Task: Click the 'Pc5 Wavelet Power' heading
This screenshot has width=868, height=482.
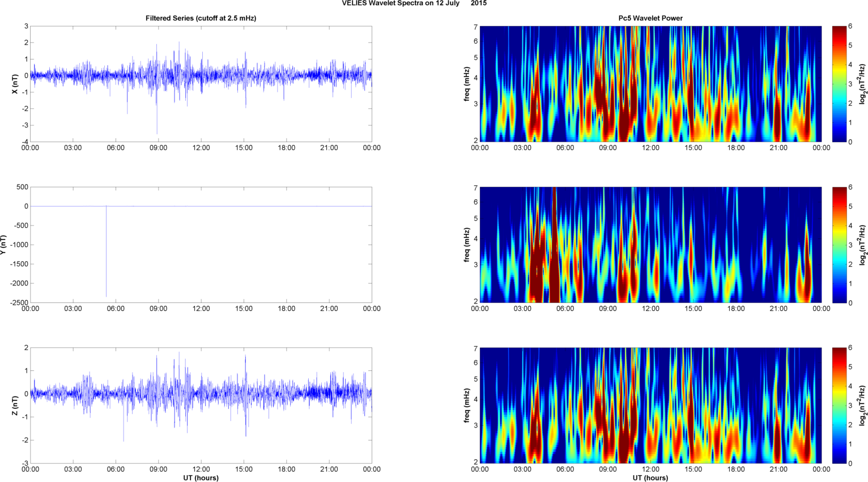Action: [x=650, y=18]
